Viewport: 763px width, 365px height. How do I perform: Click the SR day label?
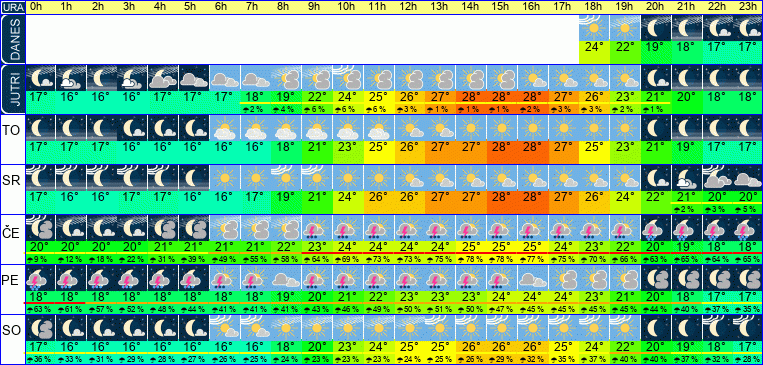click(11, 181)
